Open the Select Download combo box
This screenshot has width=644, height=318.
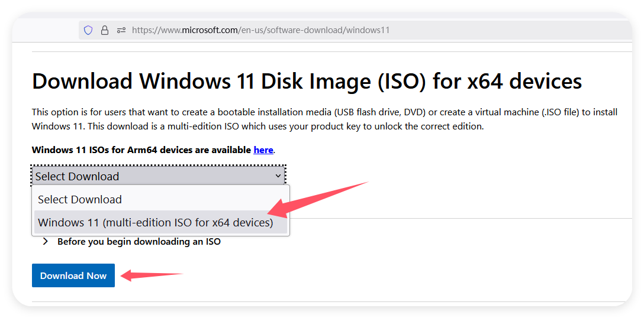click(x=157, y=176)
